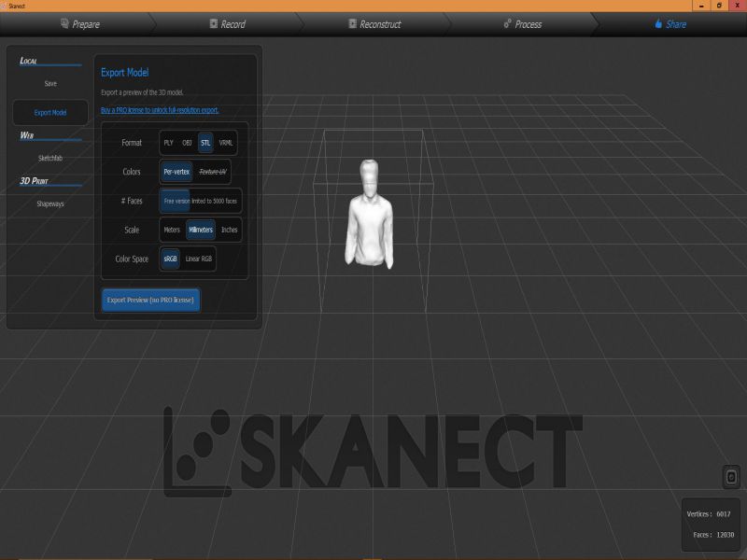Close the Skanect window

click(x=738, y=6)
